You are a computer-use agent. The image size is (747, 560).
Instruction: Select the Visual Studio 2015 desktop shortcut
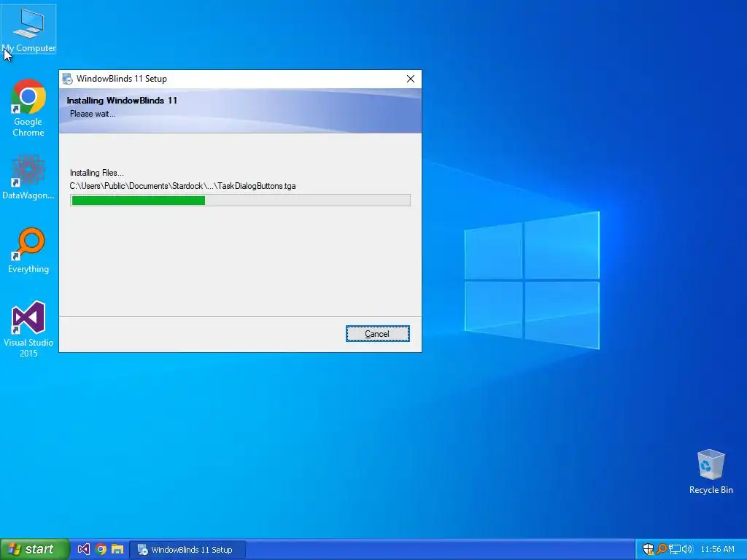tap(28, 329)
